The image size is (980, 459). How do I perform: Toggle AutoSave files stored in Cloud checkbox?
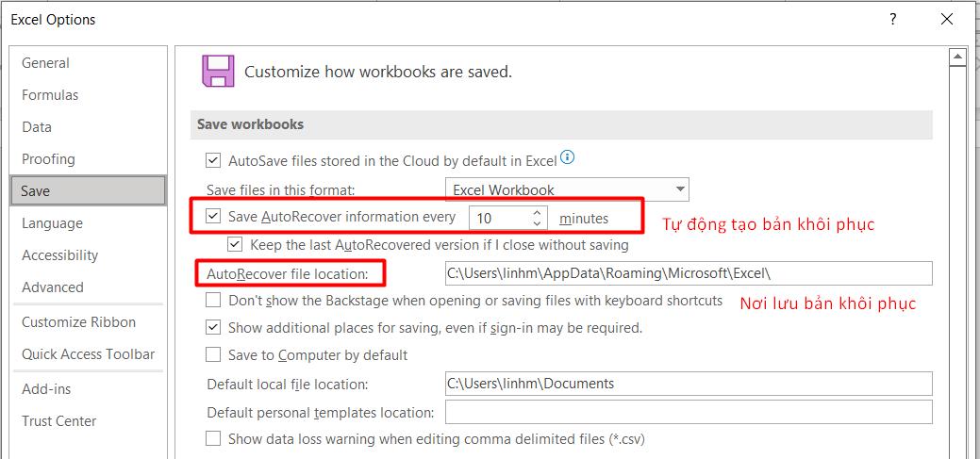click(x=213, y=161)
